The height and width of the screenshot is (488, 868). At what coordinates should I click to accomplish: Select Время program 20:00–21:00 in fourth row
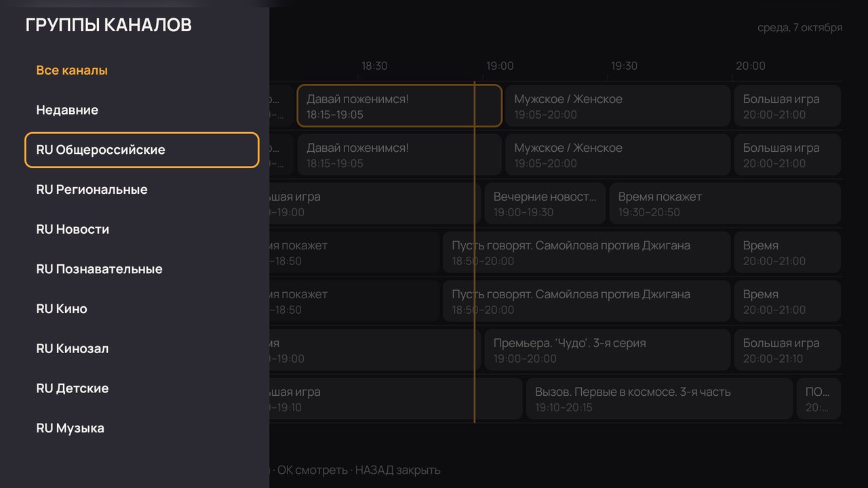tap(787, 252)
